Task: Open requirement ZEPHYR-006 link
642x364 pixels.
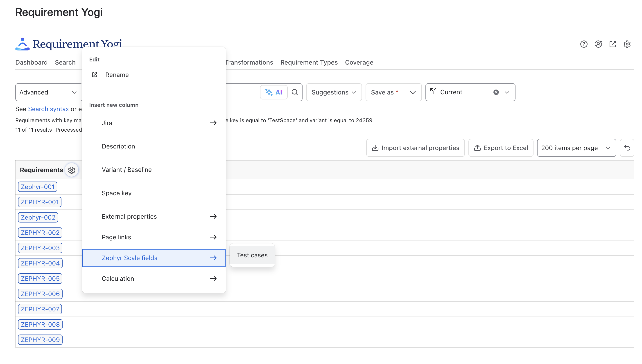Action: point(40,294)
